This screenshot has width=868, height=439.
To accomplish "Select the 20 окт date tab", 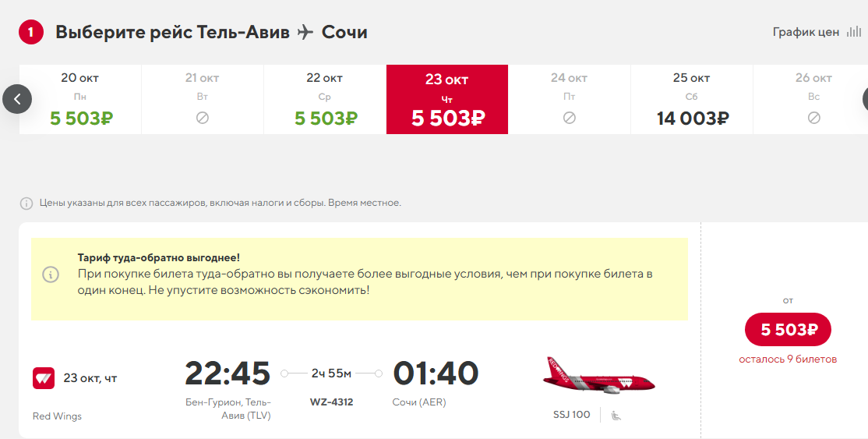I will coord(80,99).
